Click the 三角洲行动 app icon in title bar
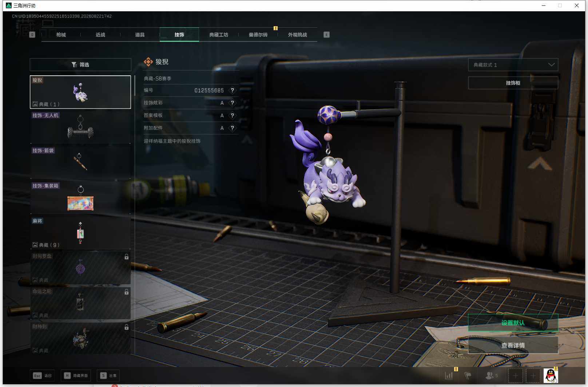 [x=9, y=5]
